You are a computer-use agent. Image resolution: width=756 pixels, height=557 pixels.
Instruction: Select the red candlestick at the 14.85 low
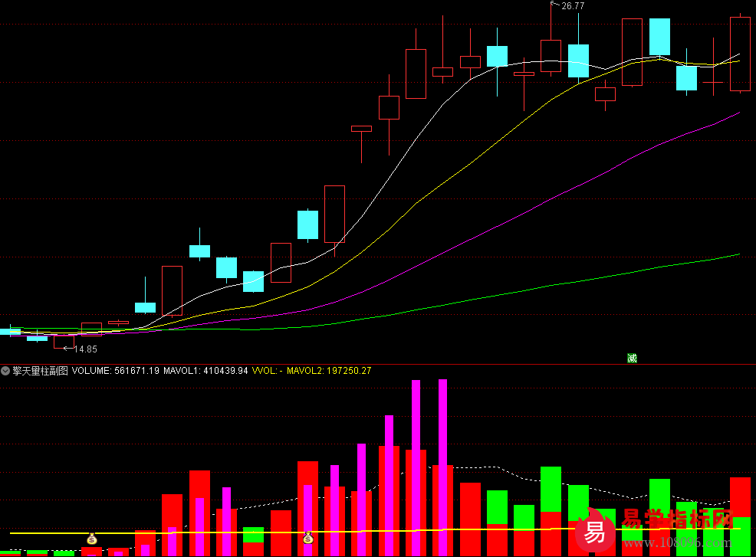click(x=64, y=342)
